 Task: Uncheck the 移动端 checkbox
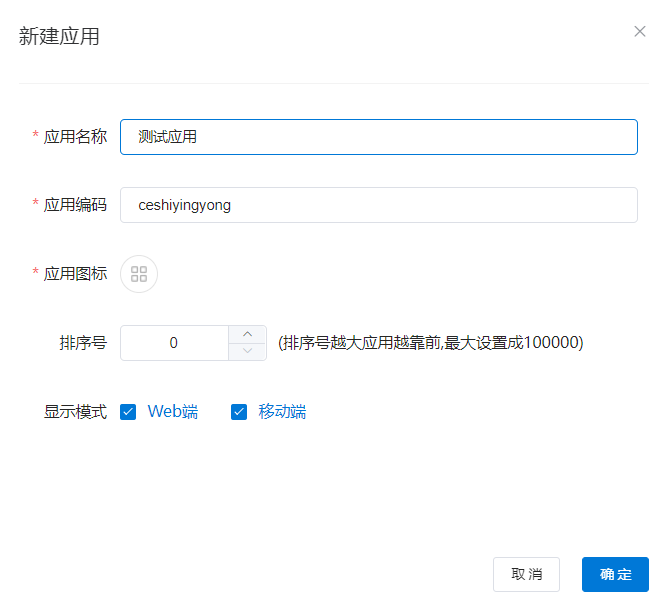point(239,411)
